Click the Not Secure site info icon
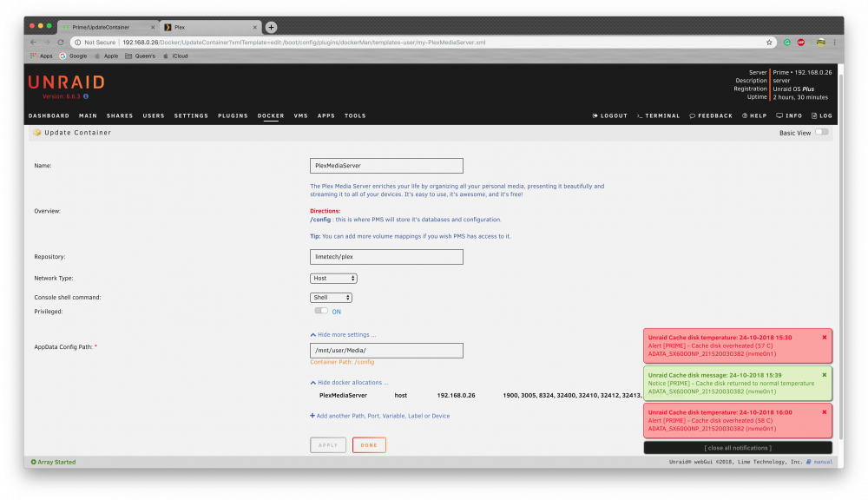This screenshot has height=500, width=868. [78, 42]
